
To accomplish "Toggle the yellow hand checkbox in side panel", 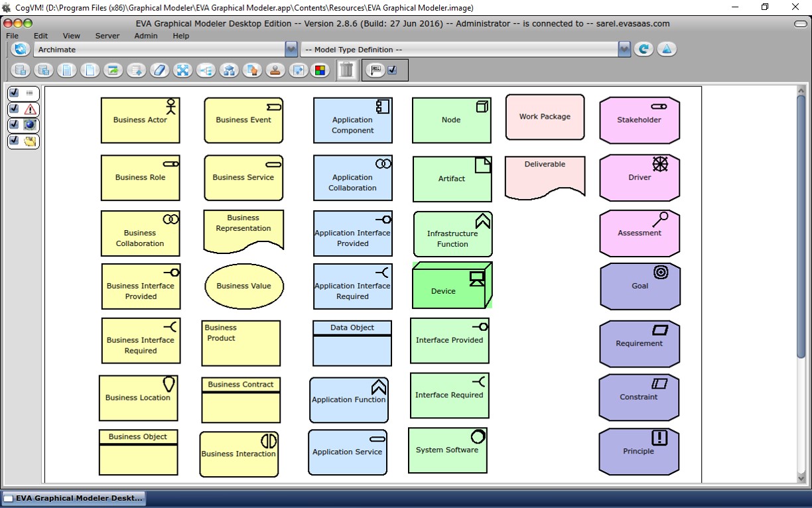I will pos(13,141).
